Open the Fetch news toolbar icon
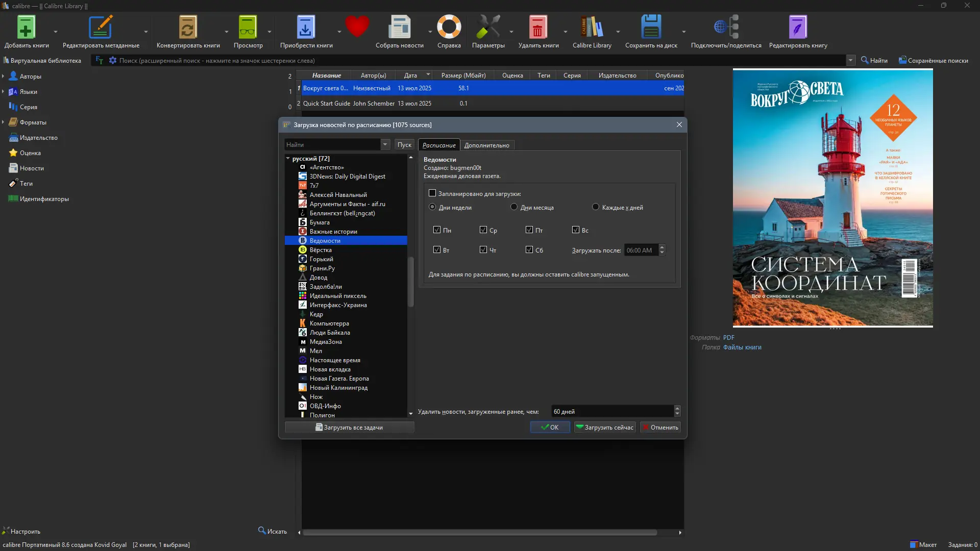 (x=399, y=28)
